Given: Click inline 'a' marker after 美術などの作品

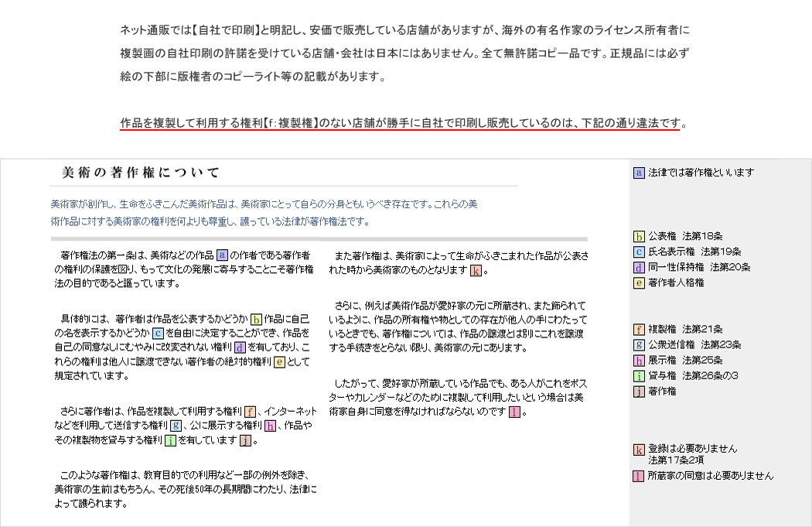Looking at the screenshot, I should (x=222, y=255).
